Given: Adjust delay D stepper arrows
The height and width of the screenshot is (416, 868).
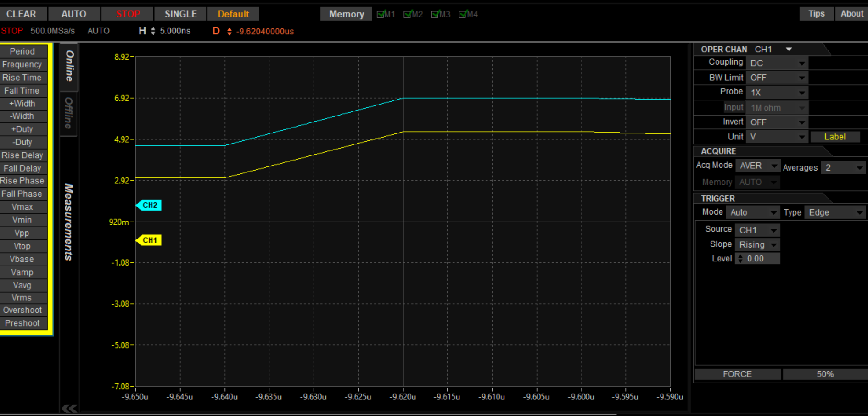Looking at the screenshot, I should click(229, 31).
